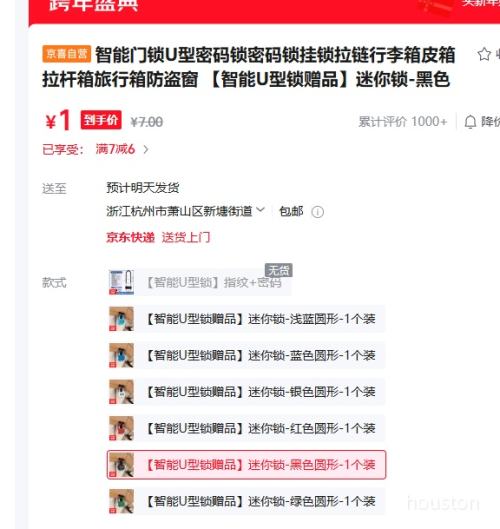Click the 送货上门 delivery service text
Image resolution: width=500 pixels, height=529 pixels.
point(186,238)
